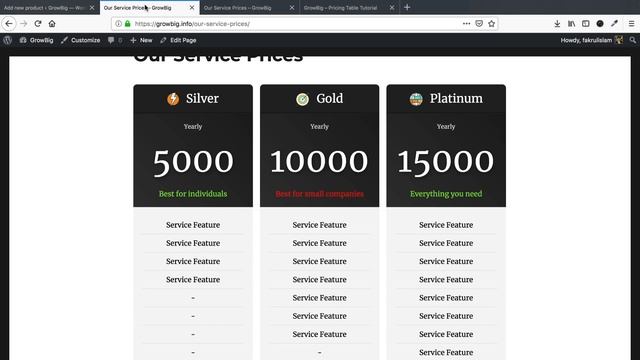Open the Firefox hamburger menu
The image size is (640, 360).
[631, 24]
